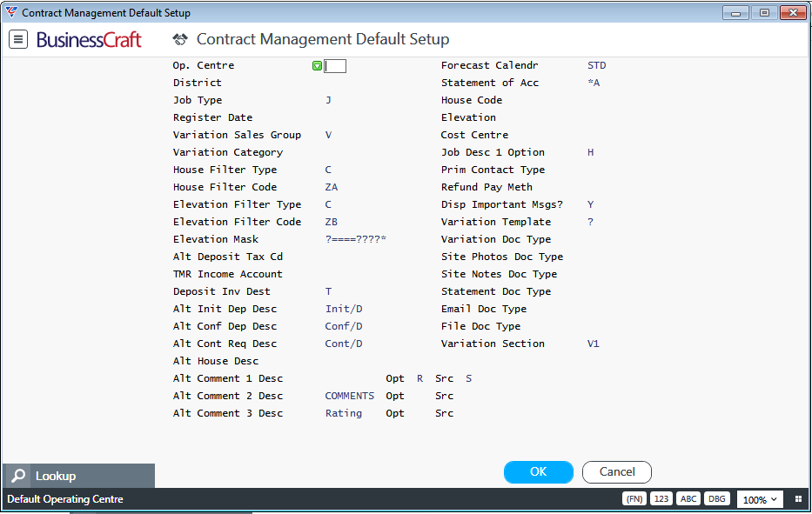Image resolution: width=812 pixels, height=514 pixels.
Task: Click the Cost Centre field label
Action: 475,135
